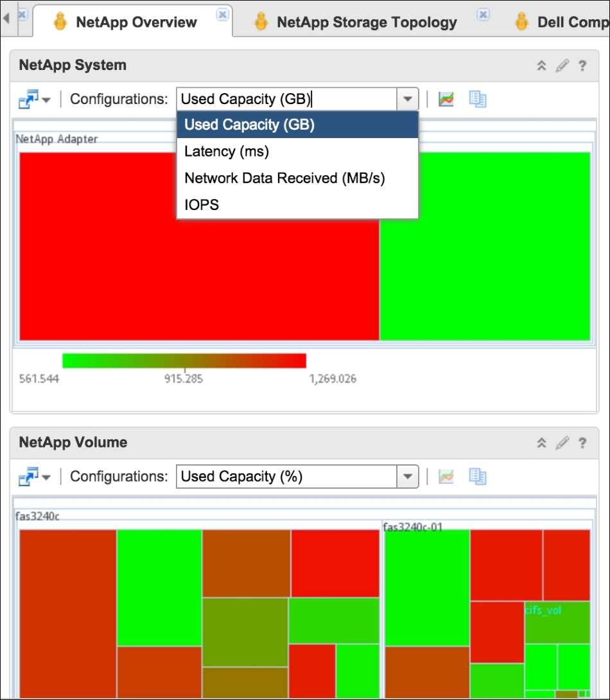
Task: Click the chart icon beside Configurations dropdown
Action: (446, 99)
